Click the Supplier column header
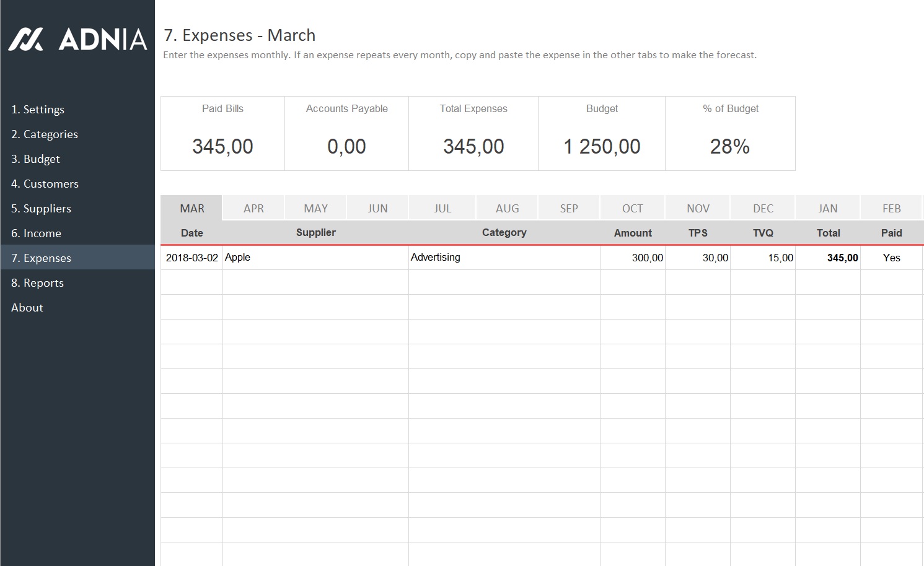Image resolution: width=924 pixels, height=566 pixels. pos(315,233)
